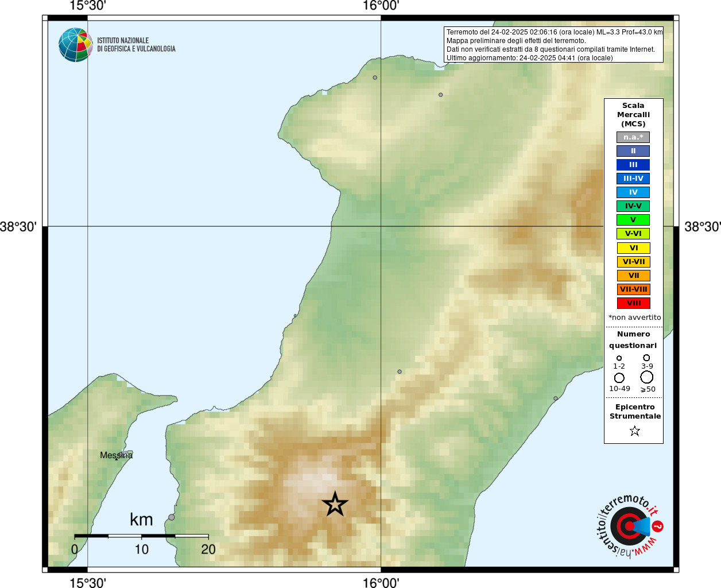
Task: Click the top 15°30' longitude label
Action: click(x=87, y=6)
